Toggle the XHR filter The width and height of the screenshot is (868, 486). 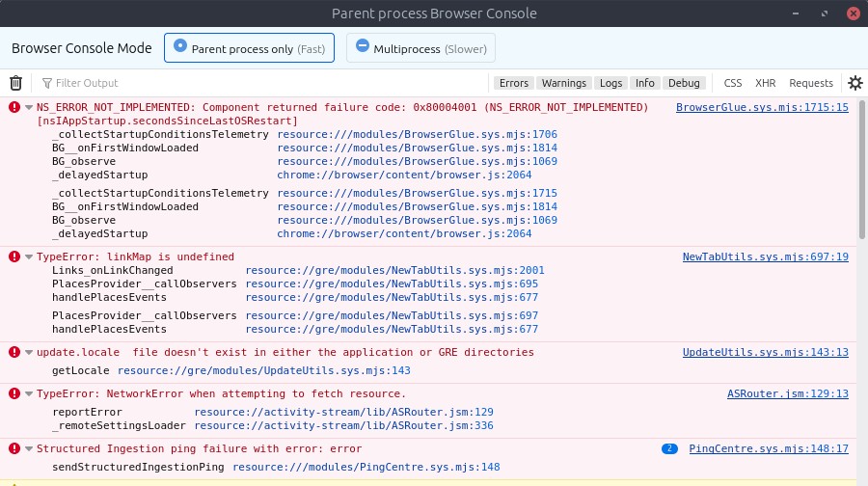pyautogui.click(x=765, y=83)
